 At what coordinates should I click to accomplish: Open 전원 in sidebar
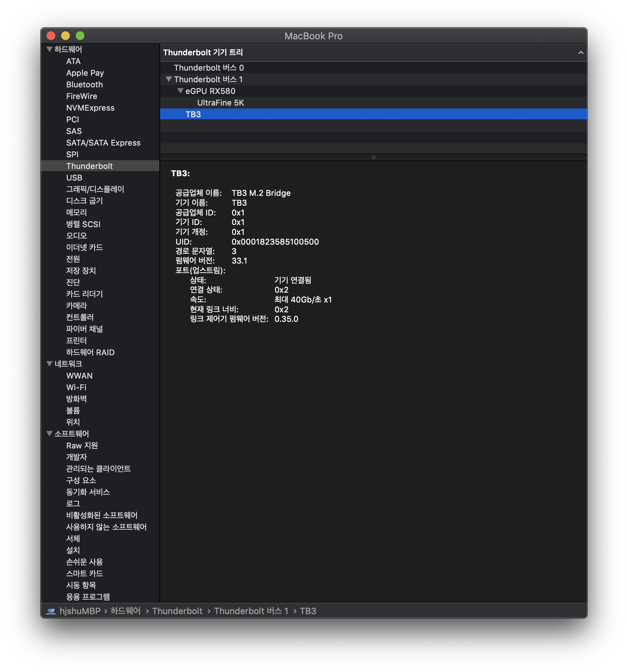(x=73, y=259)
